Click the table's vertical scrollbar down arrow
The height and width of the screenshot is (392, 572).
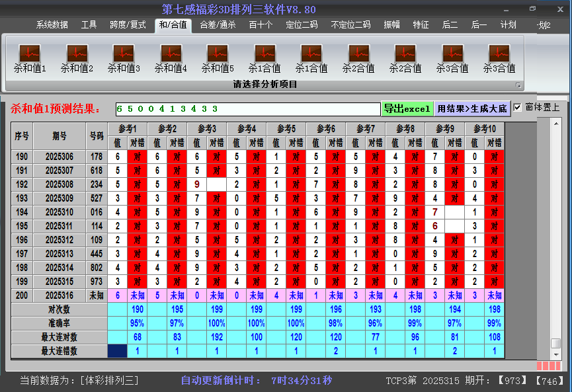pos(556,355)
